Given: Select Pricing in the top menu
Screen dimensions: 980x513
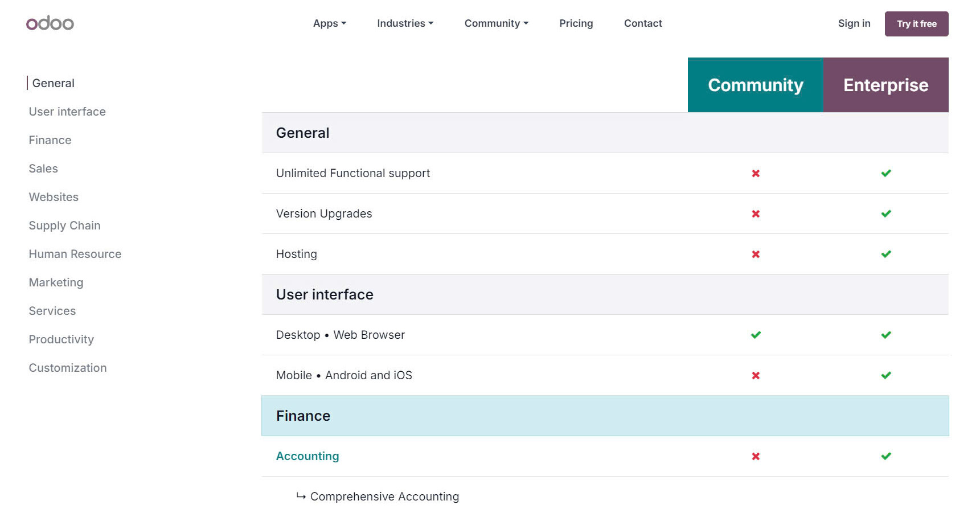Looking at the screenshot, I should click(576, 23).
